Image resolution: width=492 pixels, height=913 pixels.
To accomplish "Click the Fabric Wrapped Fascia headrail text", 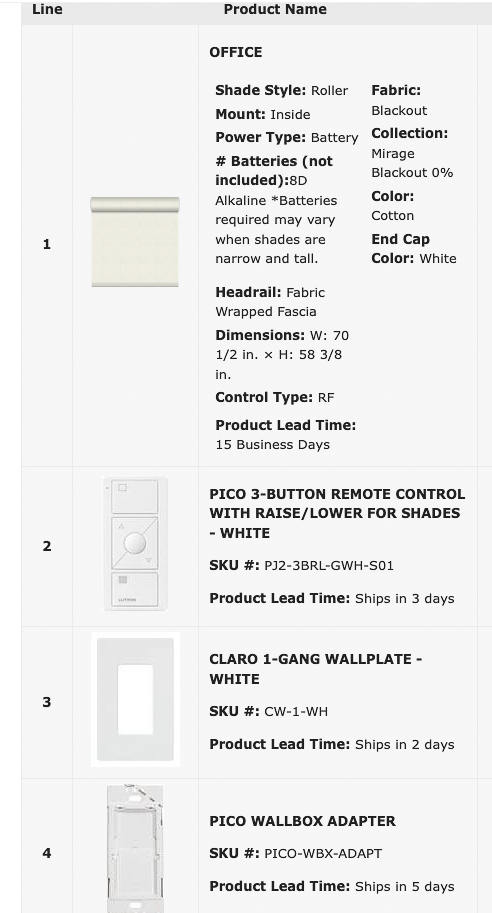I will coord(271,302).
